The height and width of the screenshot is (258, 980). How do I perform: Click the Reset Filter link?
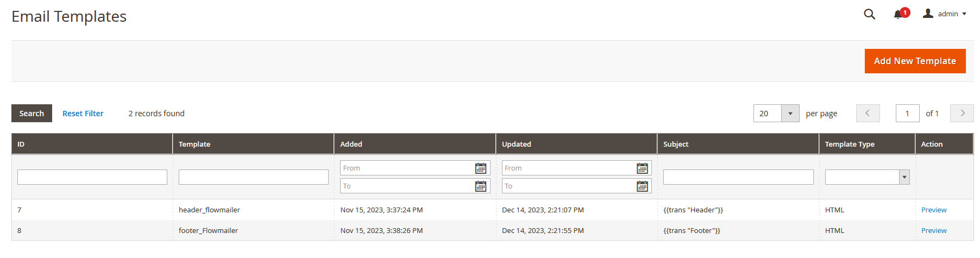83,114
